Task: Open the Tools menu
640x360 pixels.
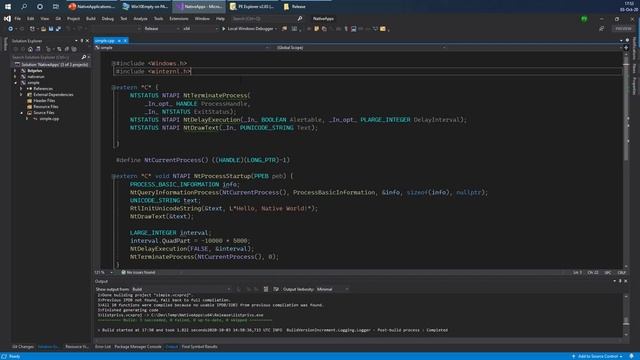Action: point(158,19)
